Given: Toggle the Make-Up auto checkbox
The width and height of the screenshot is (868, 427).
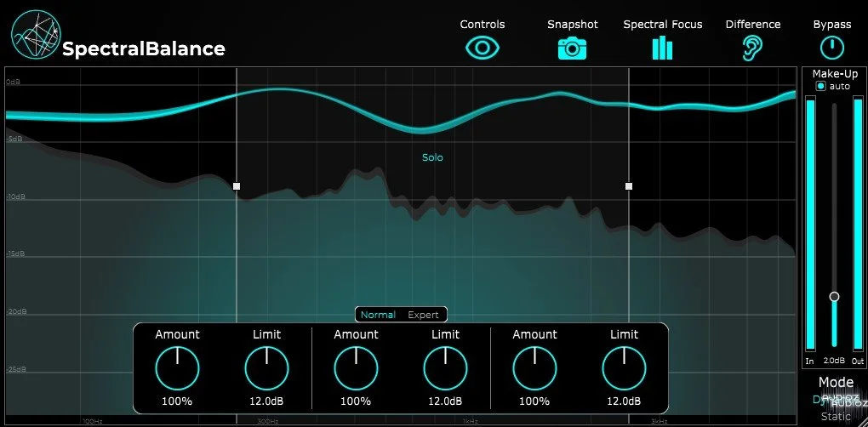Looking at the screenshot, I should (821, 86).
